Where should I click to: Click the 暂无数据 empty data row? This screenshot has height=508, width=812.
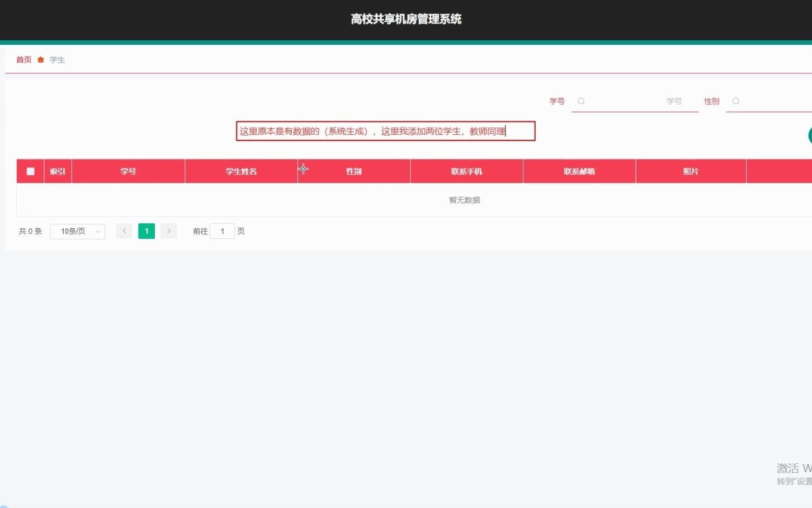[464, 200]
